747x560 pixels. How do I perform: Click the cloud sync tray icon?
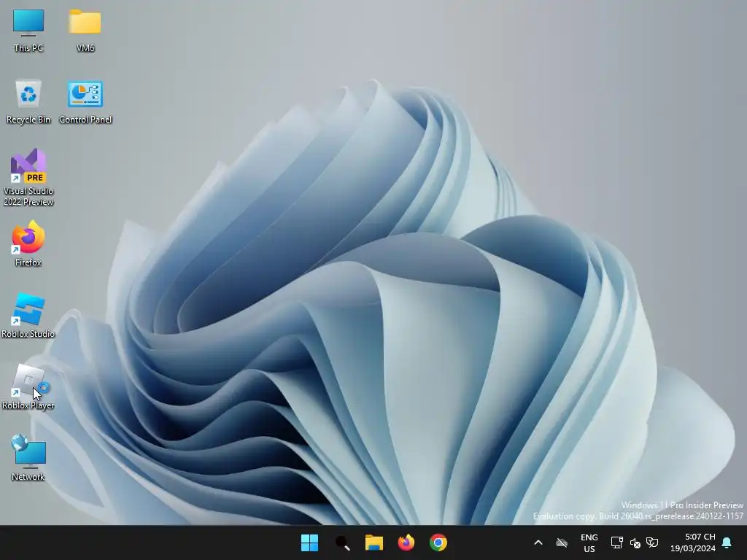(562, 542)
